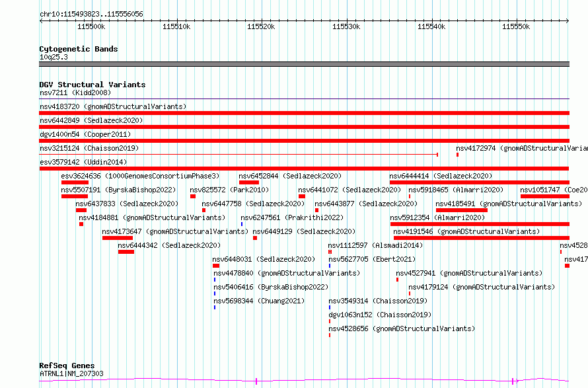Click nsv6247561 (Prakrithi2022) label

pyautogui.click(x=292, y=217)
